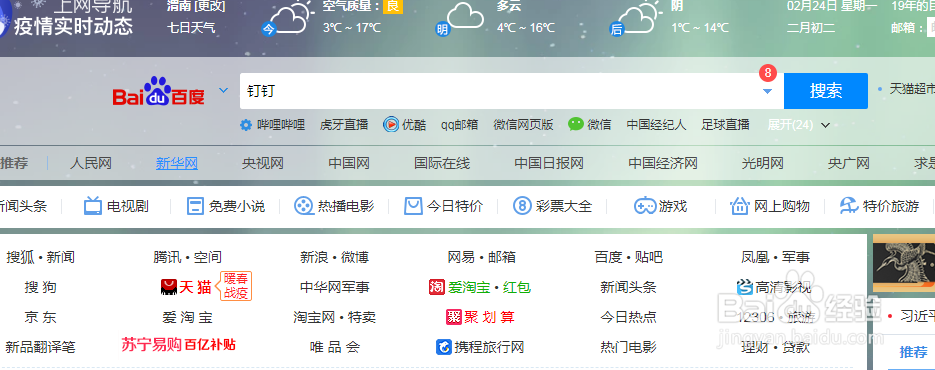
Task: Open 搜狐·新闻 link
Action: (x=41, y=257)
